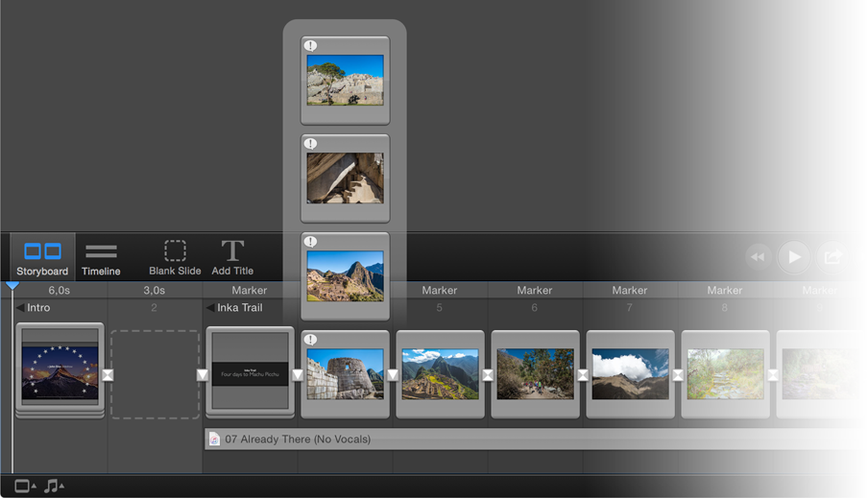The image size is (868, 498).
Task: Select the Four days to Machu Picchu title slide
Action: (251, 370)
